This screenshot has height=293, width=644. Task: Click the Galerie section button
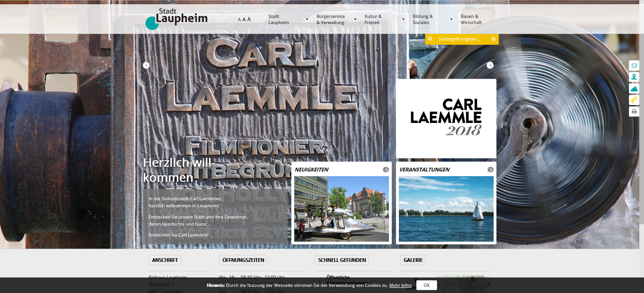413,260
